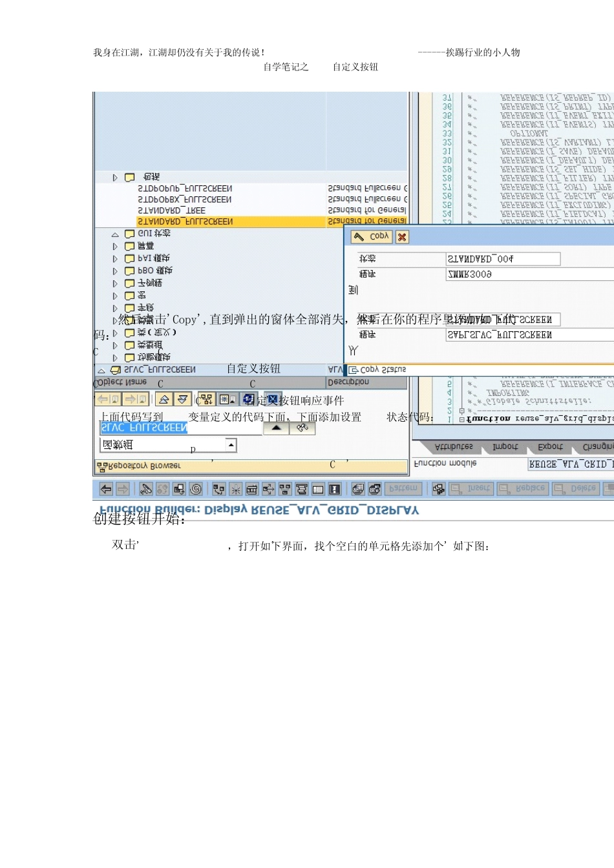Open the object type combo box under the name field
Image resolution: width=614 pixels, height=868 pixels.
[231, 444]
